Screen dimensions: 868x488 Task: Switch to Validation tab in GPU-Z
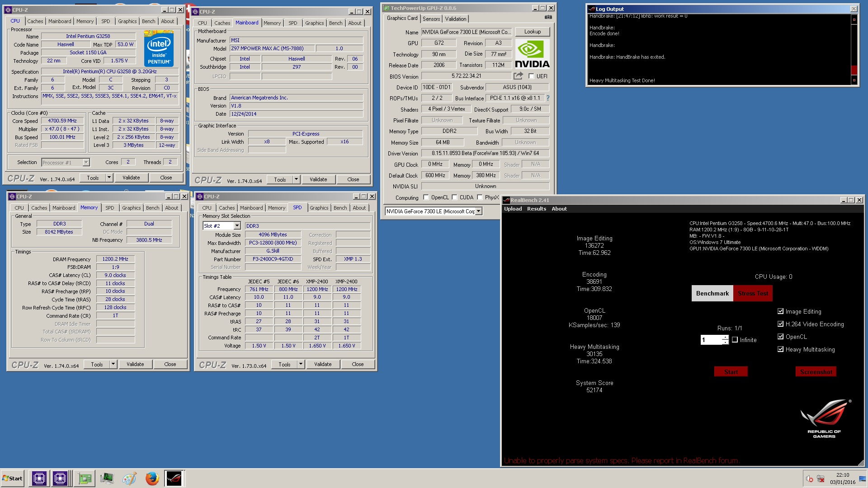click(455, 19)
